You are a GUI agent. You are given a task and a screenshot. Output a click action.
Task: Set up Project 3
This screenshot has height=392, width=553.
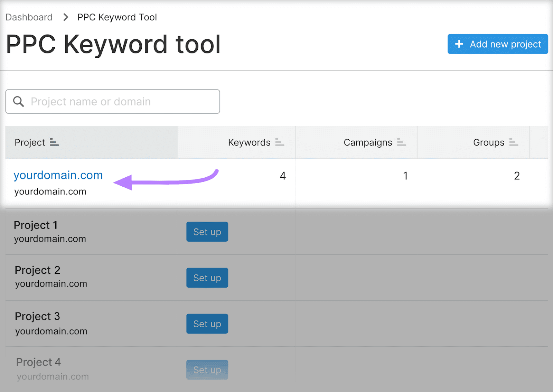[x=207, y=324]
